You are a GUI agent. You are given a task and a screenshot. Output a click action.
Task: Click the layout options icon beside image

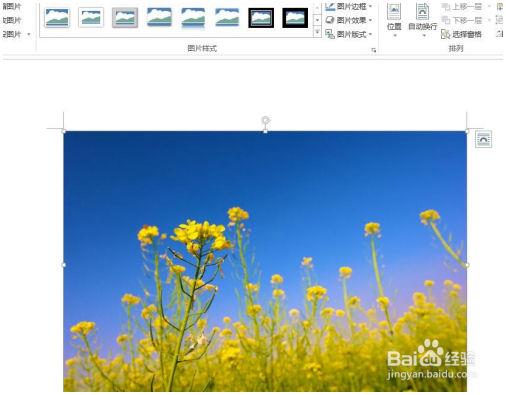pyautogui.click(x=483, y=139)
